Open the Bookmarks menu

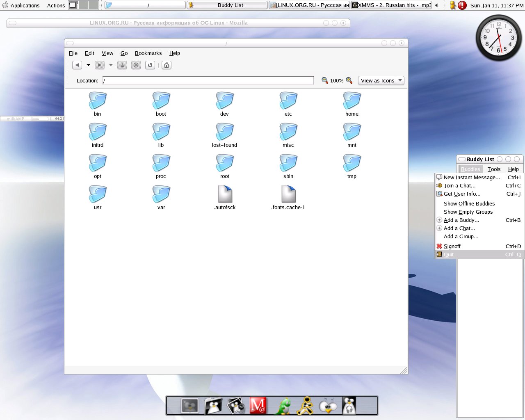pyautogui.click(x=148, y=53)
